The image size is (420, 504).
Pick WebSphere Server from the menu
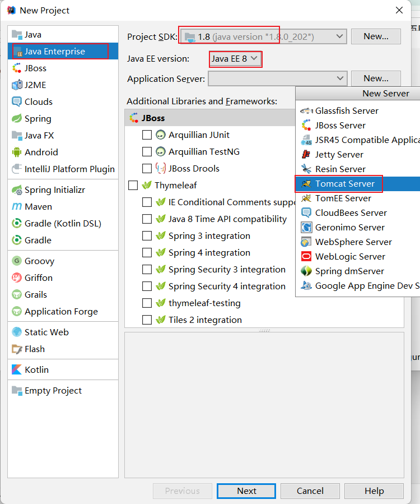(x=357, y=242)
